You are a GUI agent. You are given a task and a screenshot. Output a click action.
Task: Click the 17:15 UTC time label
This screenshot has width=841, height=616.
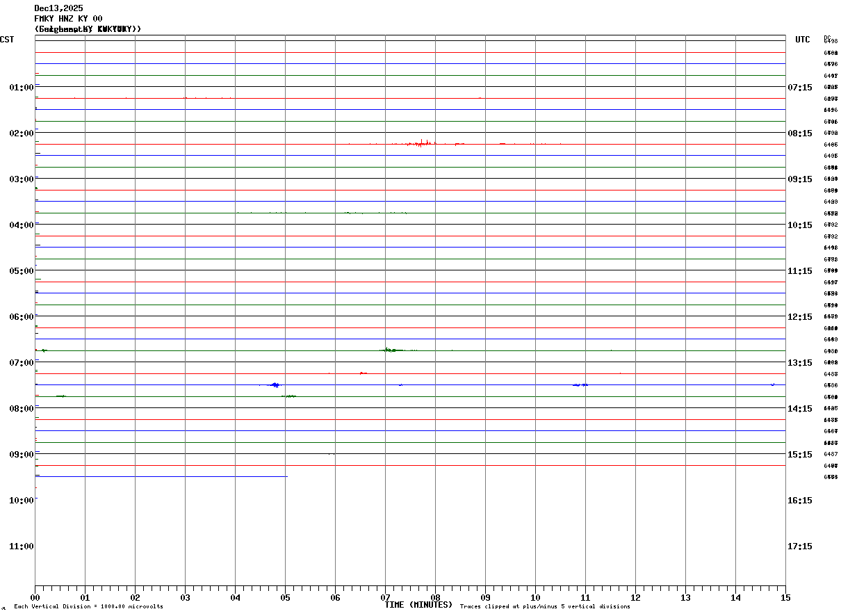click(x=800, y=546)
